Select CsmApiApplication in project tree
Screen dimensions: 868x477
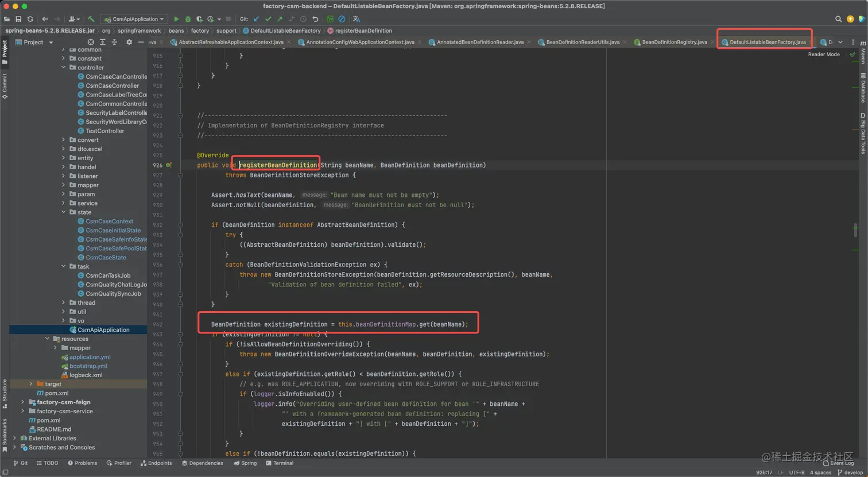point(78,329)
